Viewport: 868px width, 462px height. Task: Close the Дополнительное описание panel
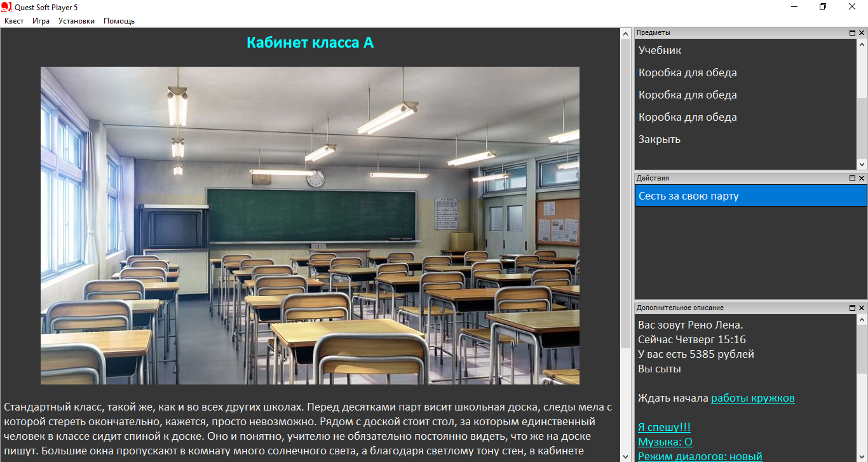[x=862, y=308]
